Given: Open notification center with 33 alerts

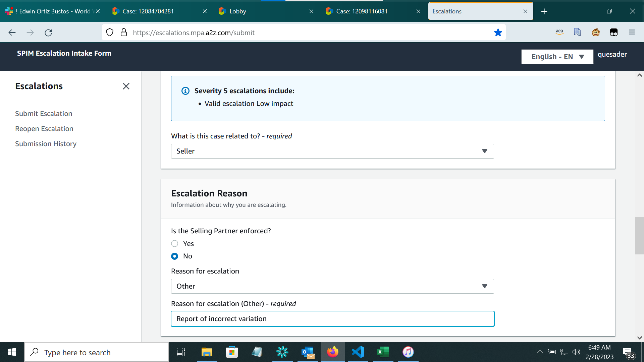Looking at the screenshot, I should [x=629, y=353].
